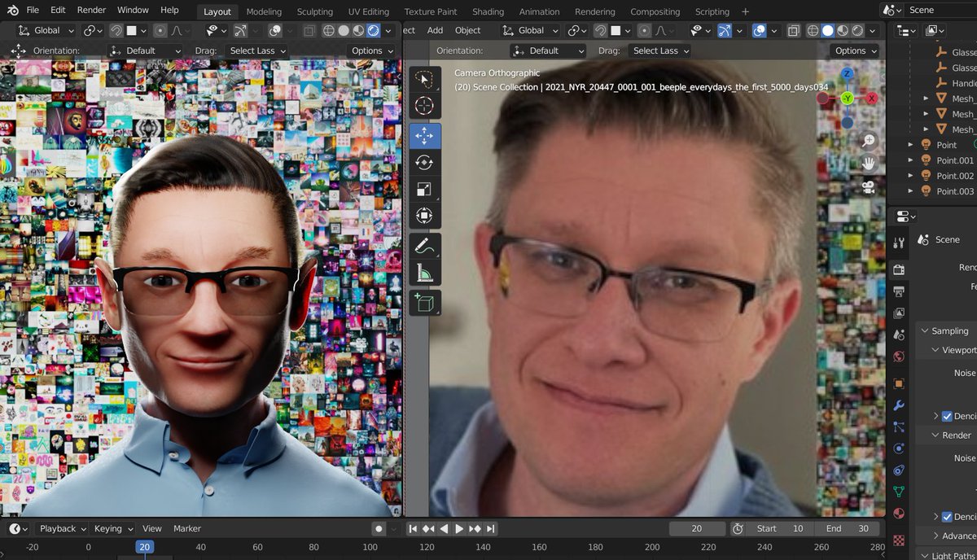The height and width of the screenshot is (560, 977).
Task: Select Point.002 in the outliner
Action: (954, 176)
